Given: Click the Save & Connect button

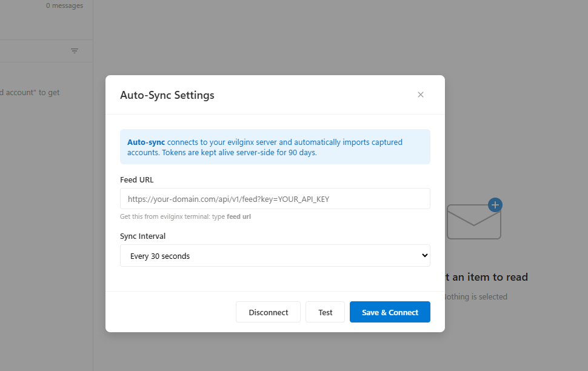Looking at the screenshot, I should point(390,312).
